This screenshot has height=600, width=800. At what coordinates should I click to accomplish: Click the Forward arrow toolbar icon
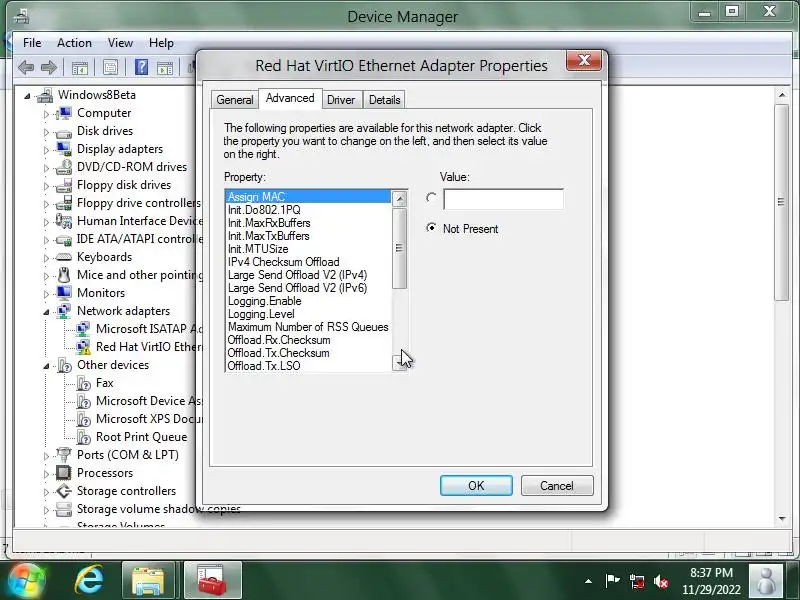[49, 67]
